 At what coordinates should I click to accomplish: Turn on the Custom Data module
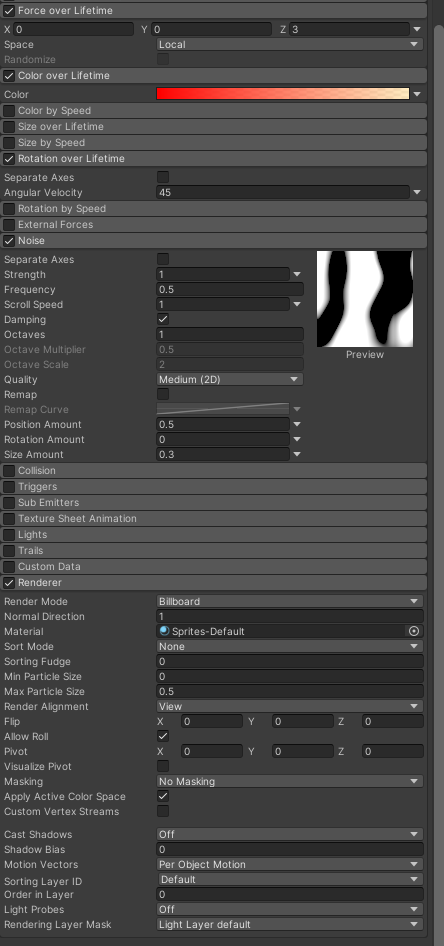9,567
